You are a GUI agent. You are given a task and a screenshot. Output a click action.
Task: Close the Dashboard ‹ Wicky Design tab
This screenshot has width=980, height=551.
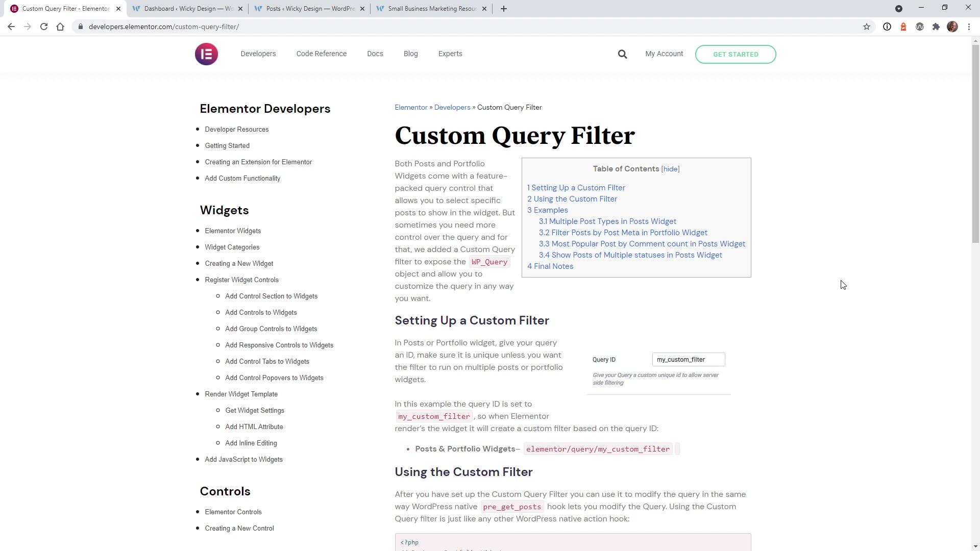tap(240, 9)
